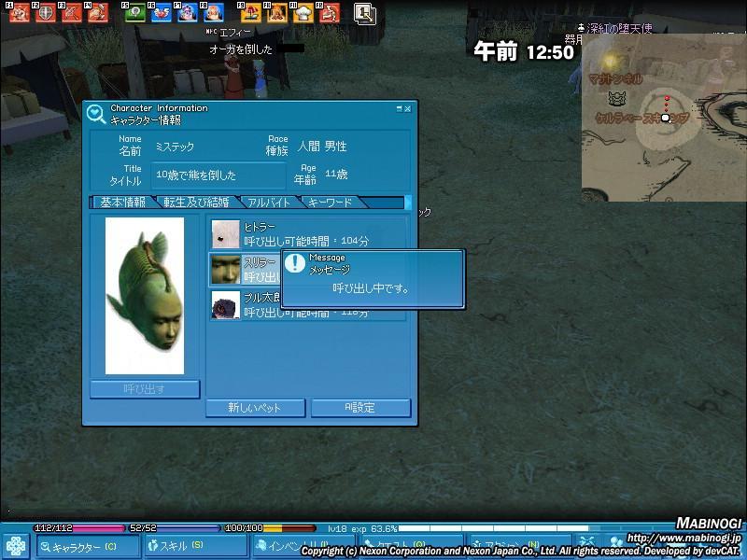The height and width of the screenshot is (560, 747).
Task: Open the 基本情報 tab
Action: (122, 203)
